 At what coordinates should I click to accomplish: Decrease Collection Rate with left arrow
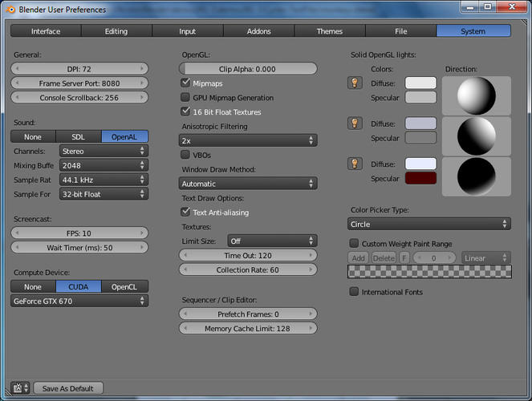click(185, 269)
